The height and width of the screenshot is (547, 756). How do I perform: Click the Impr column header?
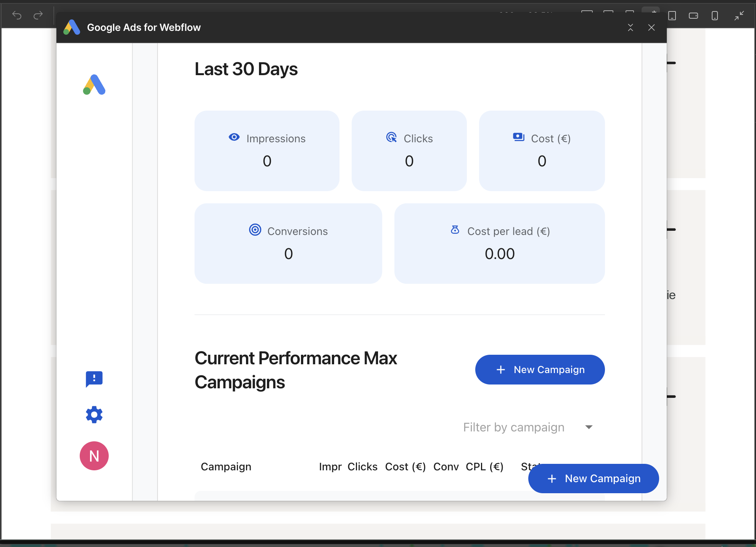tap(330, 467)
